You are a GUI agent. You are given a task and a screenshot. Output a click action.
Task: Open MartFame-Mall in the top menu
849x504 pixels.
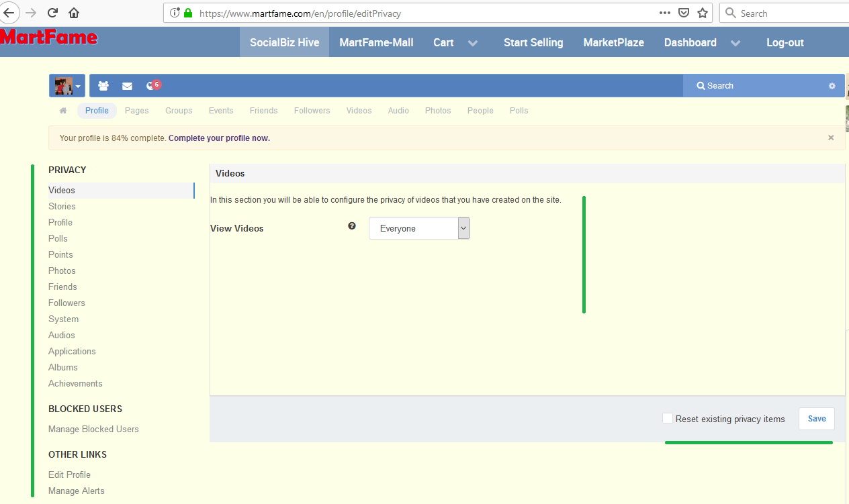coord(376,42)
